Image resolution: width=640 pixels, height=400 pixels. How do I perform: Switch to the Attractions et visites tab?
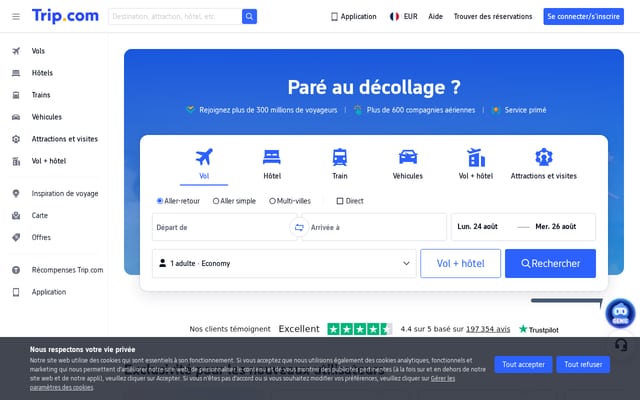tap(544, 164)
